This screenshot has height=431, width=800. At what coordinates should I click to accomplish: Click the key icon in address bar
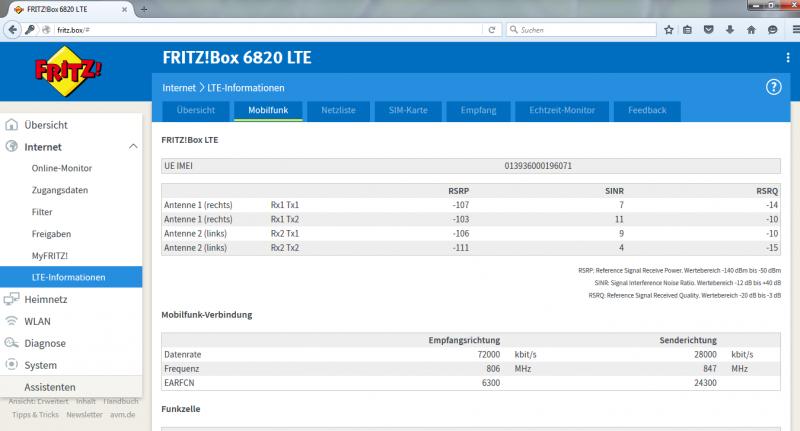point(30,30)
